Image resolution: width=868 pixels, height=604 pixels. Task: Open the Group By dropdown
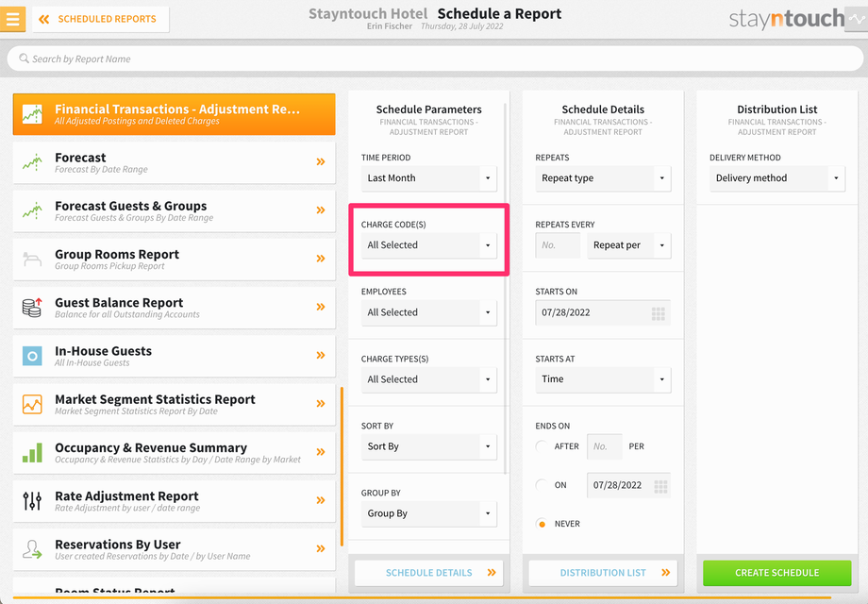(x=429, y=513)
